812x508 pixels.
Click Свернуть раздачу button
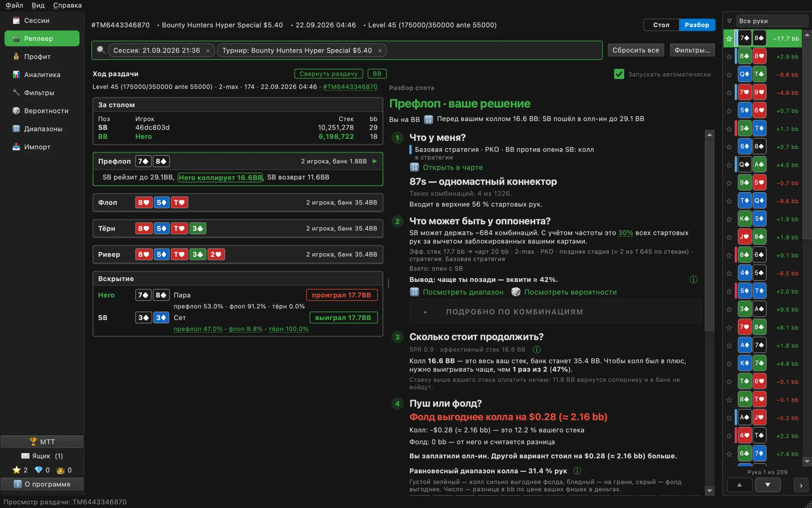pos(329,74)
